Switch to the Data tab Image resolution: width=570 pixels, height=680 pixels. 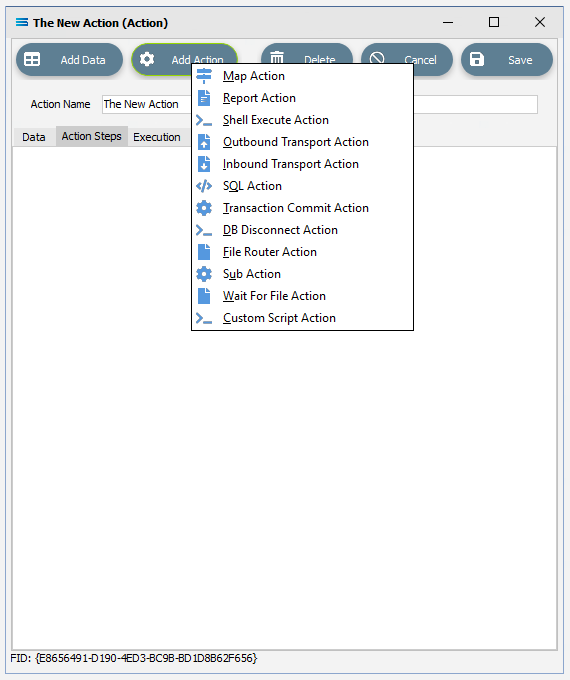pos(34,137)
